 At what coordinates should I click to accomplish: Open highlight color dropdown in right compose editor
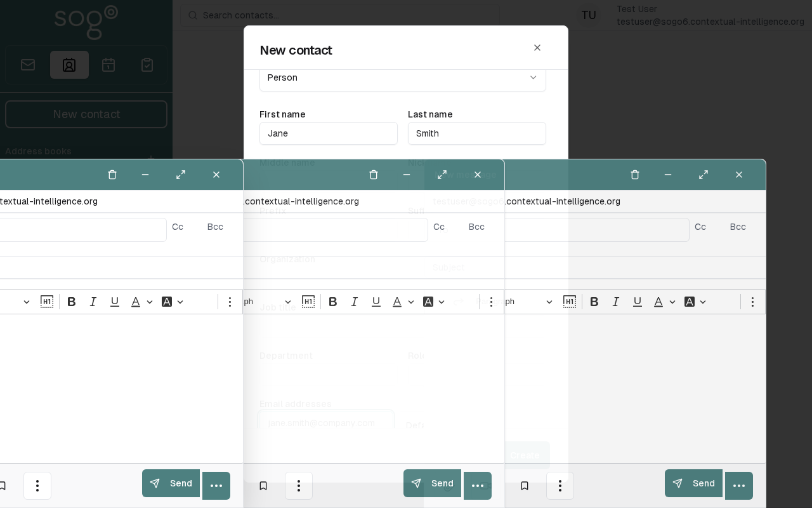pos(703,302)
